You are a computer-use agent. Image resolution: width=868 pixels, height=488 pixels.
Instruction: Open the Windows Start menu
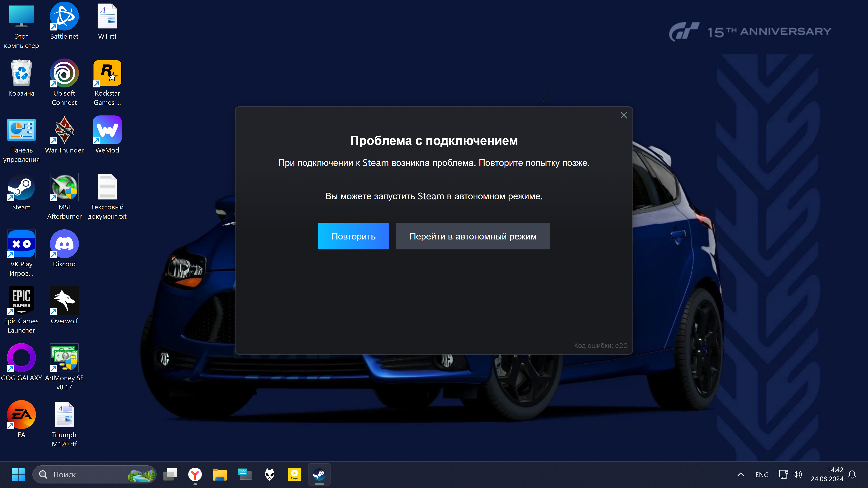coord(18,474)
